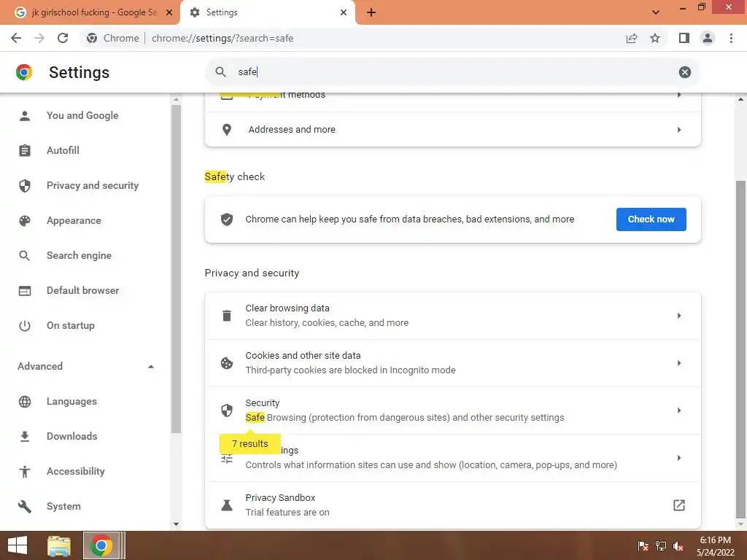Click in the settings search field
The height and width of the screenshot is (560, 747).
click(452, 72)
